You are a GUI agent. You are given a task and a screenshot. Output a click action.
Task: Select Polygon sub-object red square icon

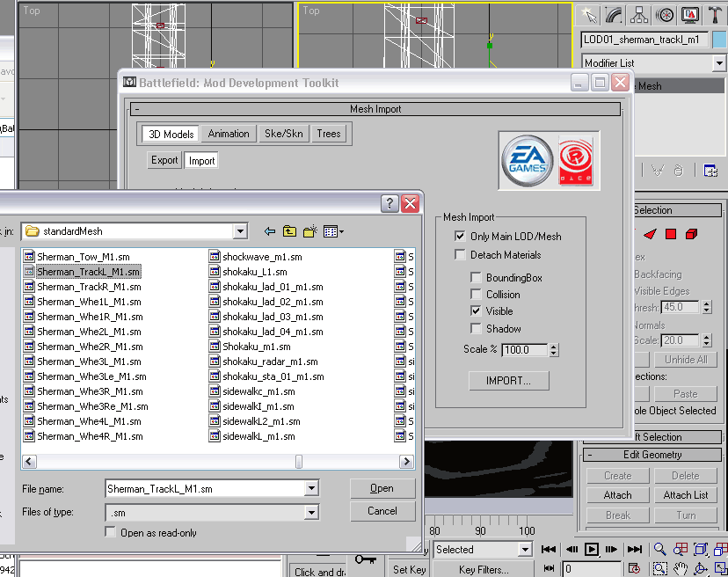pyautogui.click(x=671, y=234)
